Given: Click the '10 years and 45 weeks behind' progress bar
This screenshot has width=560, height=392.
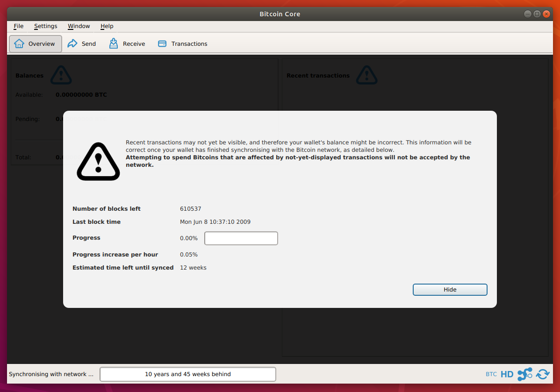Looking at the screenshot, I should click(x=188, y=374).
